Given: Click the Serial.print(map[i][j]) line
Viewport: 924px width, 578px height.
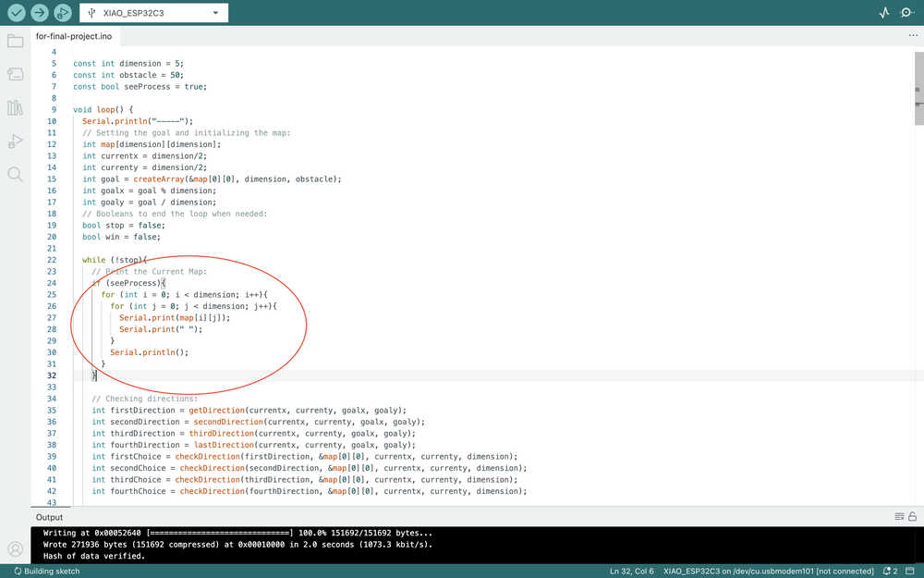Looking at the screenshot, I should coord(175,318).
